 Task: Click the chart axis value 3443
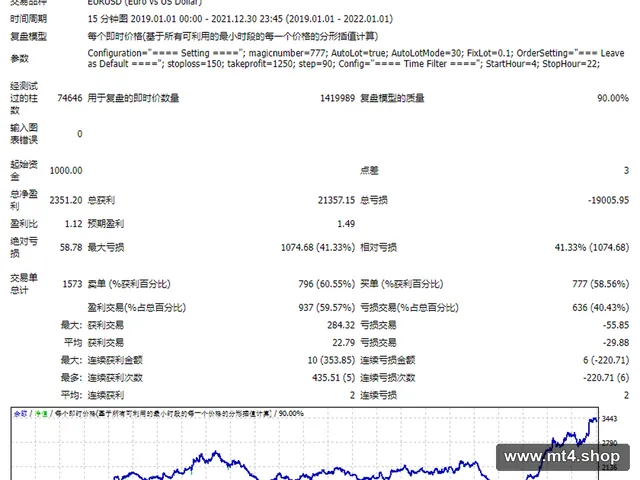[x=609, y=419]
